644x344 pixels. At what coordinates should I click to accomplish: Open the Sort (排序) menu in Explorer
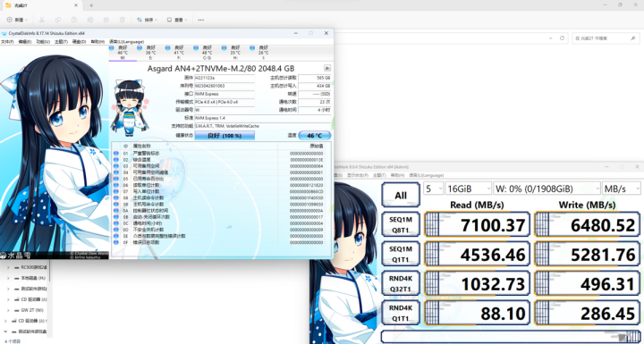[148, 20]
